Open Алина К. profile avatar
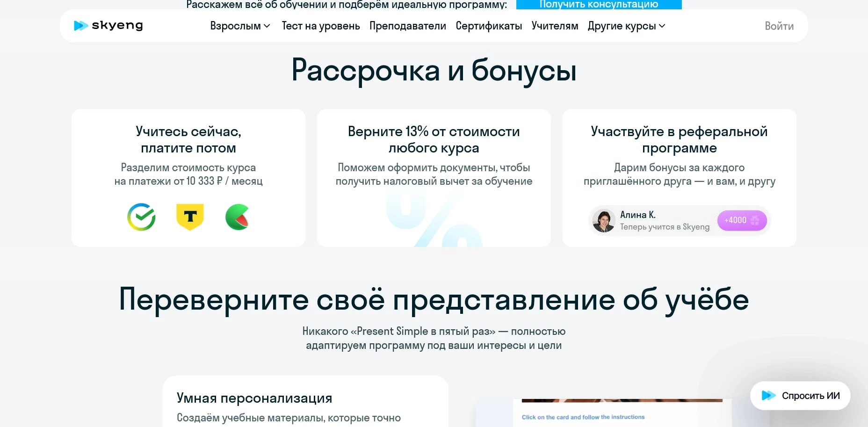 (604, 220)
